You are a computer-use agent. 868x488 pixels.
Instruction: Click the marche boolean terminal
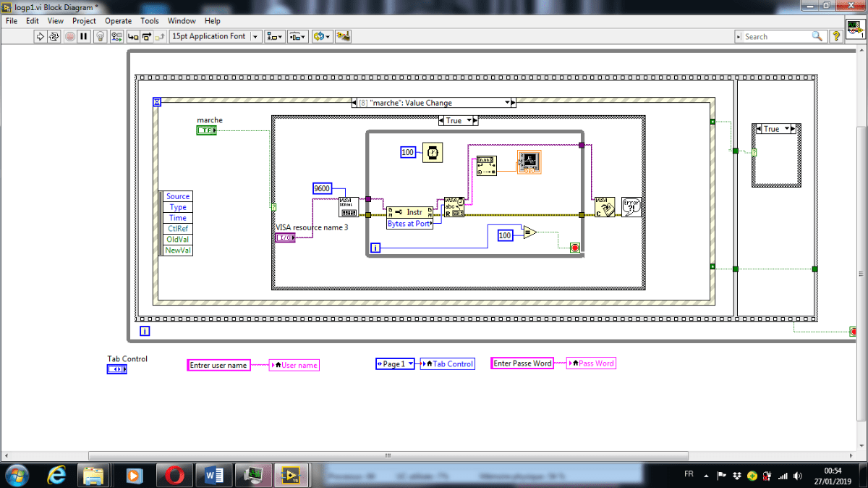point(206,130)
